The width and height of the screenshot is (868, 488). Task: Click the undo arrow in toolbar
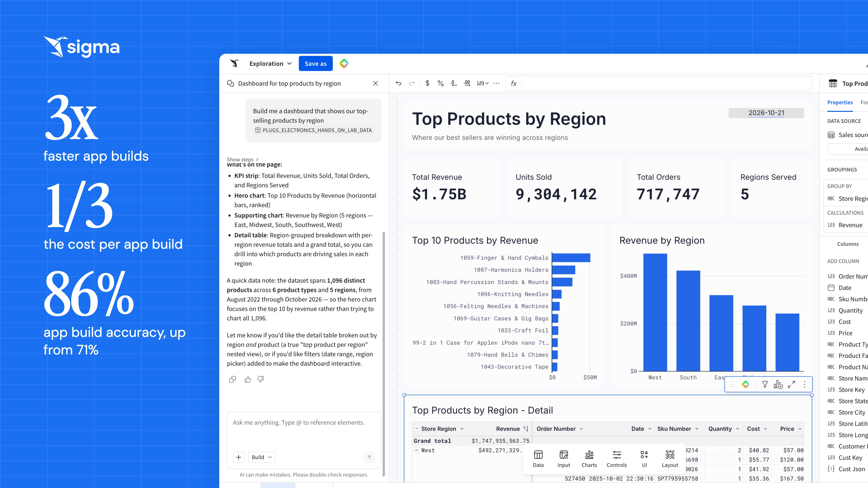[x=398, y=83]
